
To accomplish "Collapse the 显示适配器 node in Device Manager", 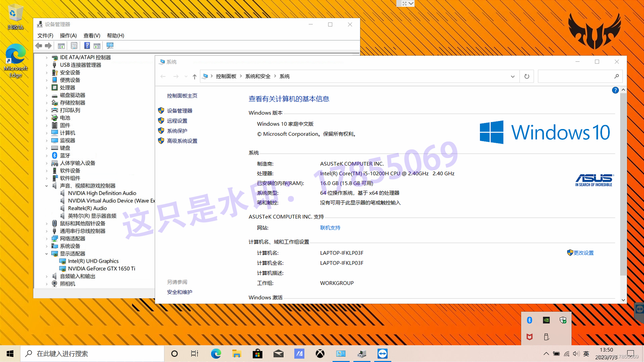I will 47,254.
